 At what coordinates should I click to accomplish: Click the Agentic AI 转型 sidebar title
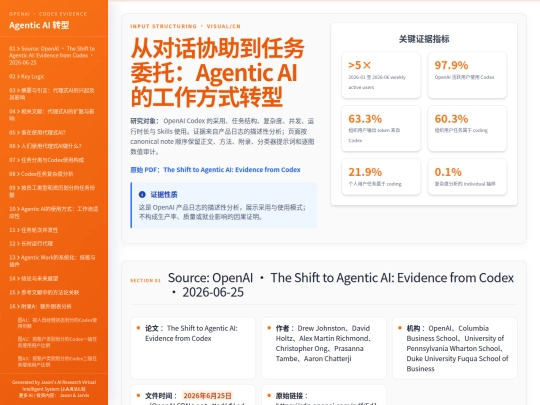[x=39, y=25]
